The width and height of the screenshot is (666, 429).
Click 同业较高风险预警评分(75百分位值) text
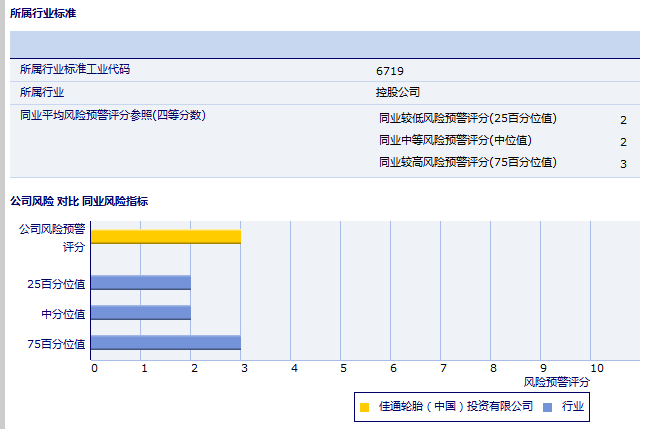[x=468, y=163]
